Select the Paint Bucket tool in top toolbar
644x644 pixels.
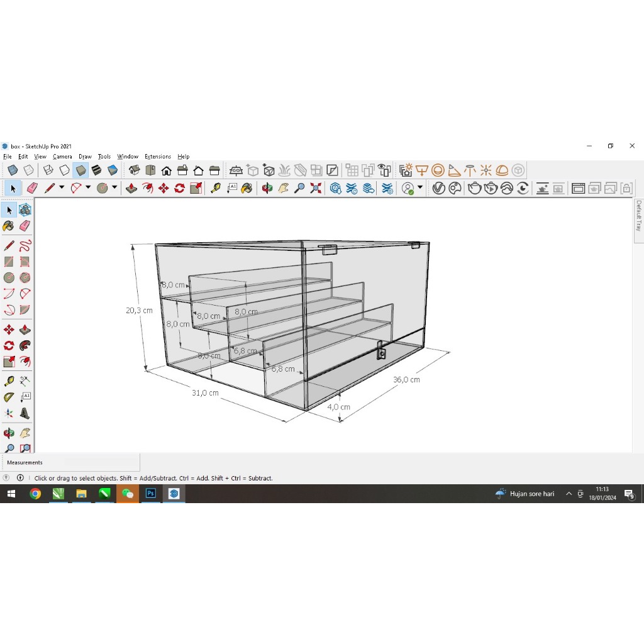tap(247, 189)
